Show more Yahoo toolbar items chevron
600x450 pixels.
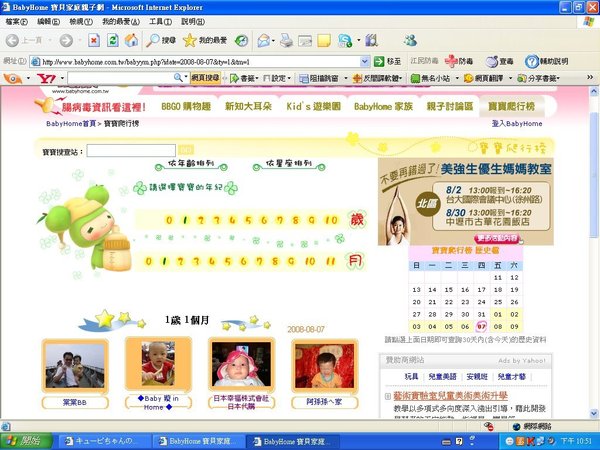tap(590, 78)
